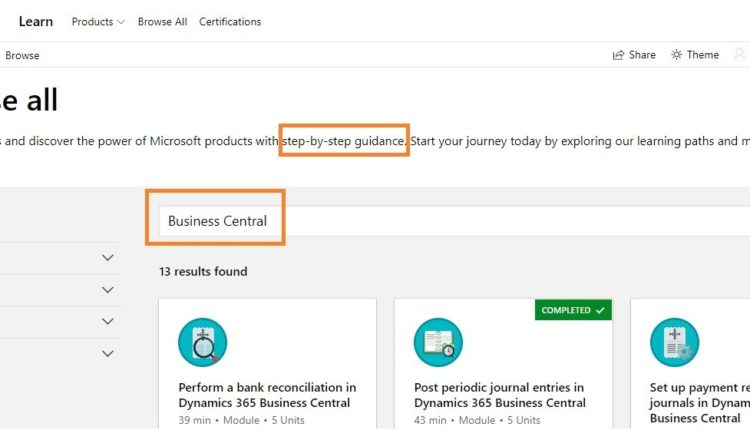
Task: Open Browse All in the top navigation
Action: 162,22
